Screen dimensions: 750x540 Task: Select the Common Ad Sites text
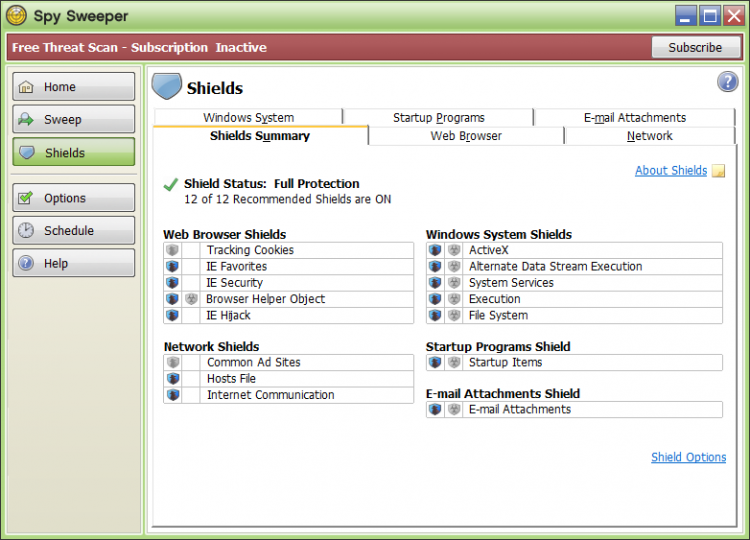click(x=254, y=362)
